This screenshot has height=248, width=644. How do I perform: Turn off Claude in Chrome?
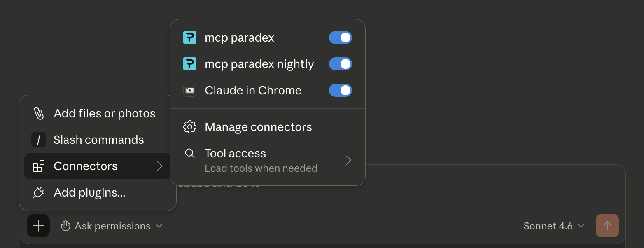point(341,90)
